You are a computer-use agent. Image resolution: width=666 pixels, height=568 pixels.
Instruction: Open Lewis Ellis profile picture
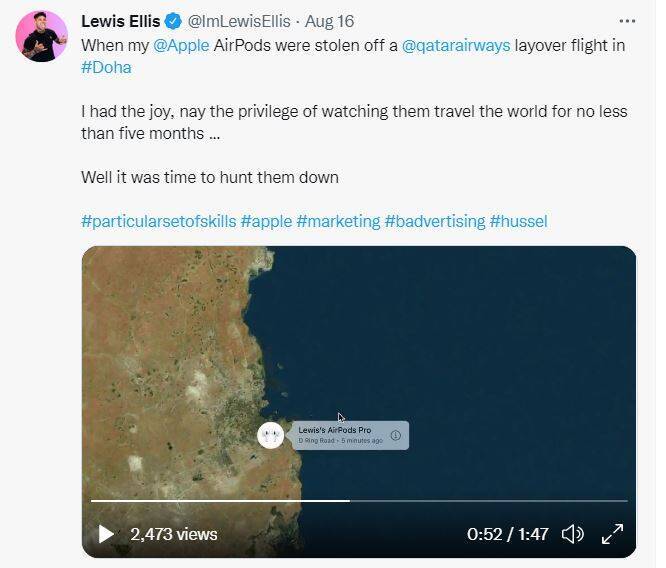41,36
